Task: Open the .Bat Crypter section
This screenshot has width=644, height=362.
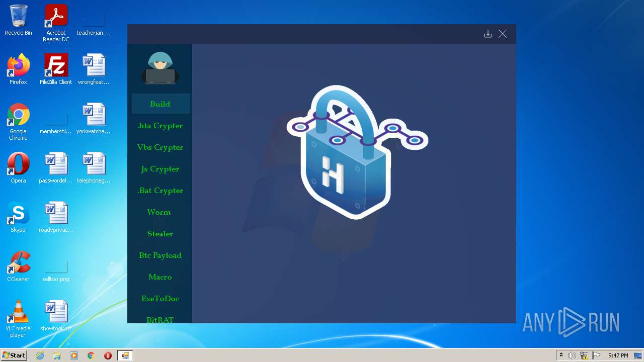Action: [x=160, y=191]
